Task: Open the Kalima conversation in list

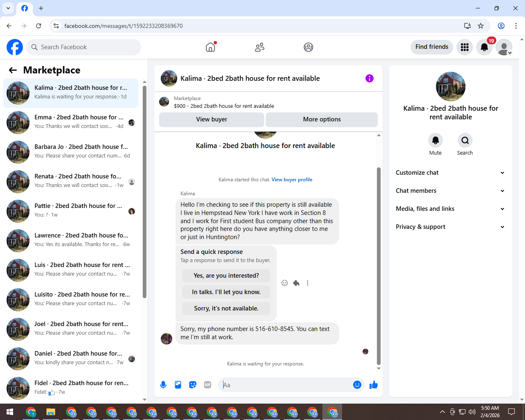Action: [x=71, y=93]
